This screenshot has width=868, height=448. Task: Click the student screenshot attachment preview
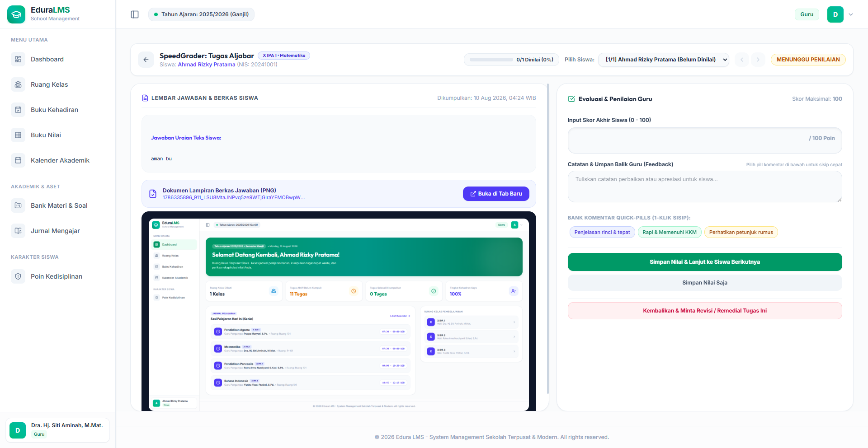[339, 311]
